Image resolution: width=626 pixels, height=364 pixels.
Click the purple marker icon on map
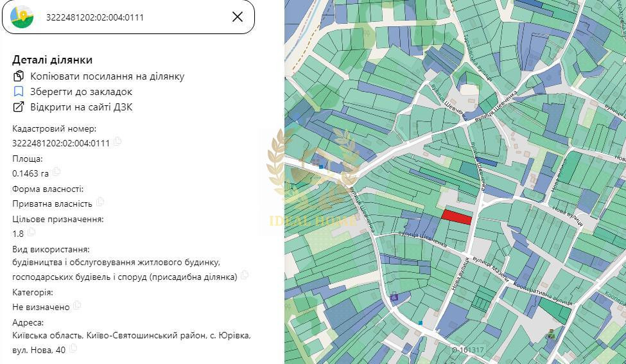click(x=394, y=297)
